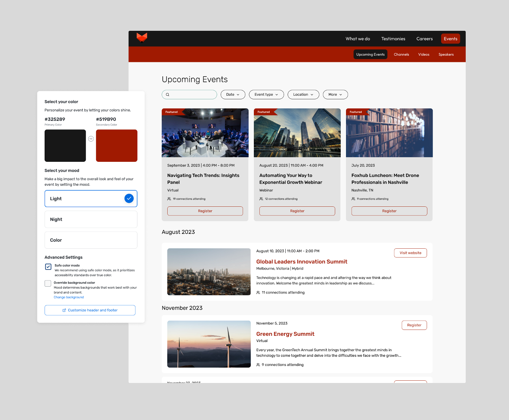Switch to Channels tab
This screenshot has width=509, height=420.
click(401, 54)
